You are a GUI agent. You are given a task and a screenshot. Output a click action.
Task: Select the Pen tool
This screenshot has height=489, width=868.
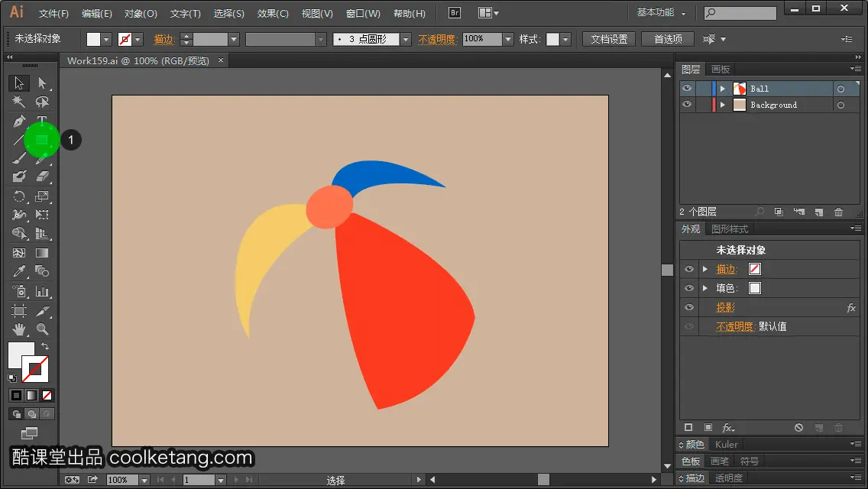[x=19, y=121]
